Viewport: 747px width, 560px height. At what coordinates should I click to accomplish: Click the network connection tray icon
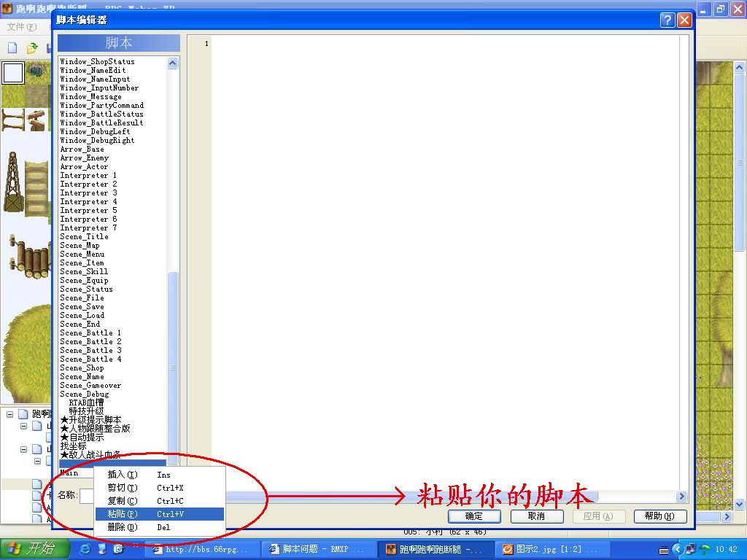tap(690, 550)
